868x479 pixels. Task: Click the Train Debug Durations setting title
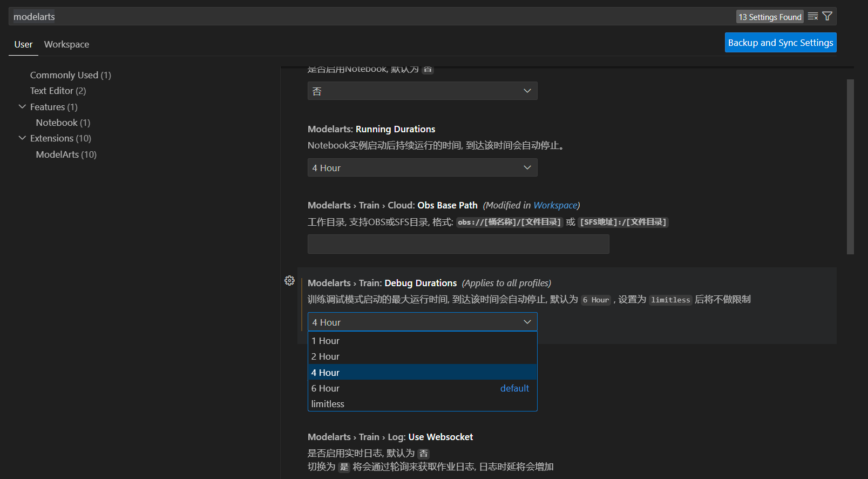point(382,283)
